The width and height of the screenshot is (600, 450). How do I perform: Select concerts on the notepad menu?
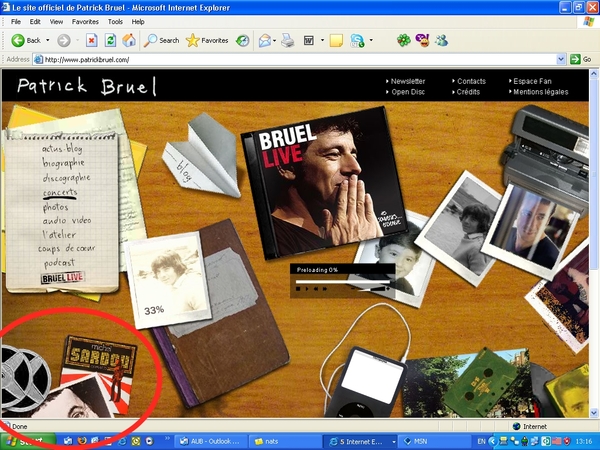(x=60, y=192)
